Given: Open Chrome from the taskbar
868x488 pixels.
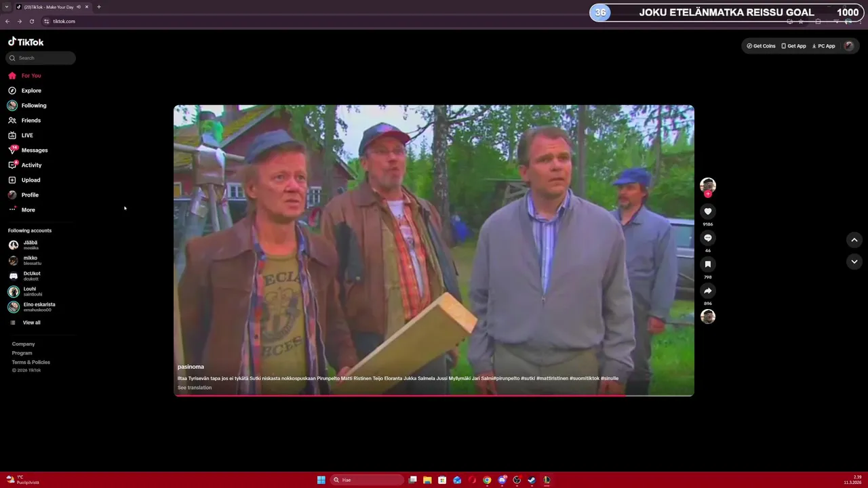Looking at the screenshot, I should [487, 480].
